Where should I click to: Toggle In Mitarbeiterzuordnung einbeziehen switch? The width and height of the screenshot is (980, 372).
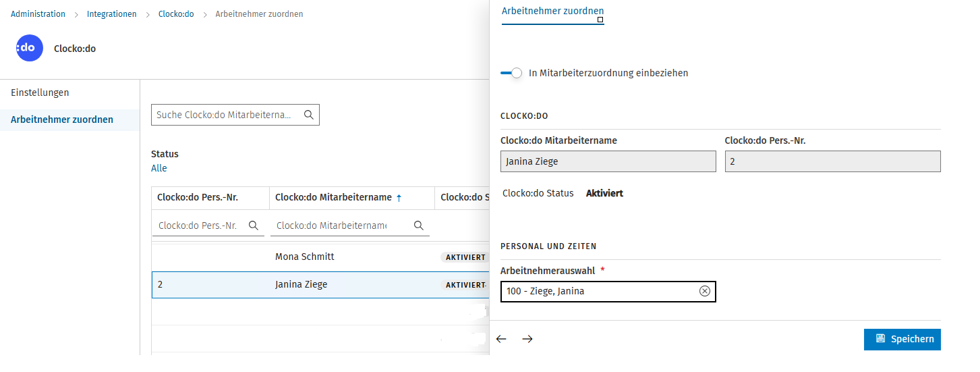click(512, 73)
